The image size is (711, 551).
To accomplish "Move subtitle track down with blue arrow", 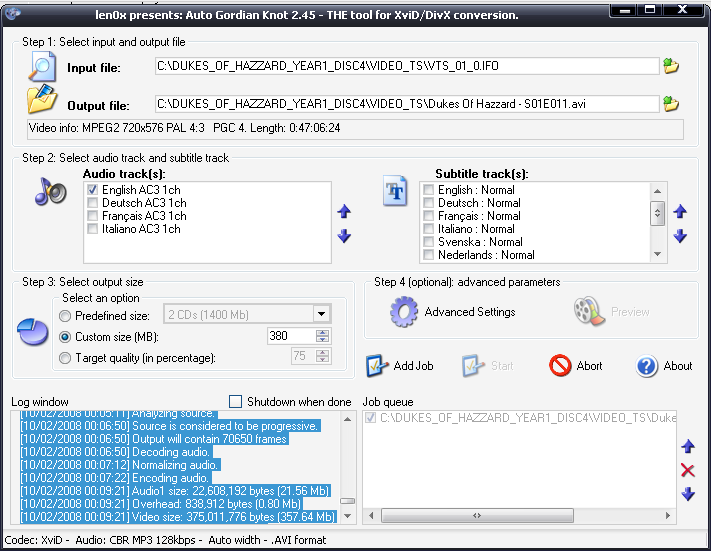I will [680, 236].
